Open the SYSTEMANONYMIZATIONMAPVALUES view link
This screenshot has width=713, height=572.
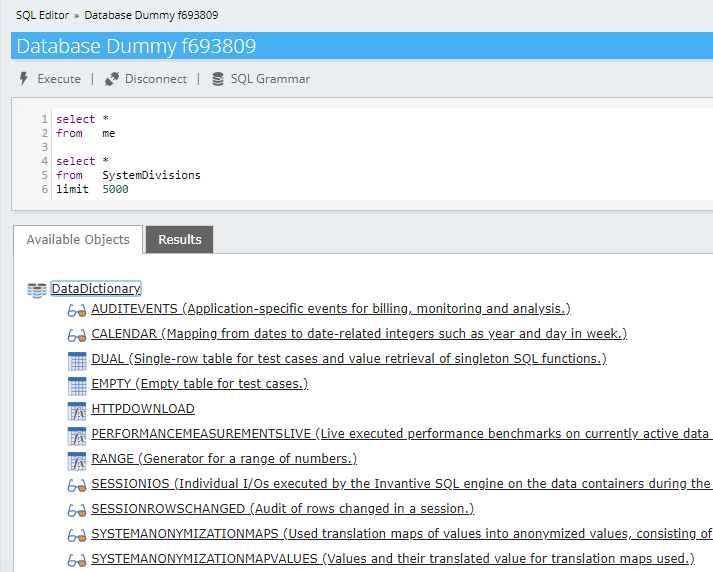(x=393, y=559)
